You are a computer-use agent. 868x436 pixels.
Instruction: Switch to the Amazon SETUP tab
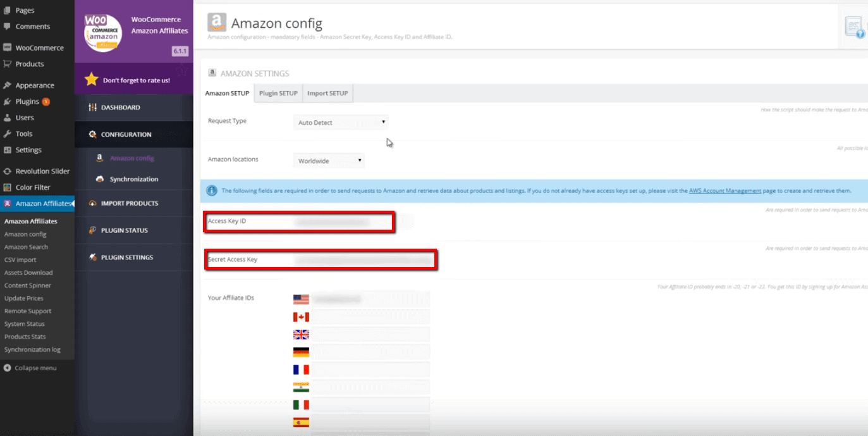click(x=227, y=93)
